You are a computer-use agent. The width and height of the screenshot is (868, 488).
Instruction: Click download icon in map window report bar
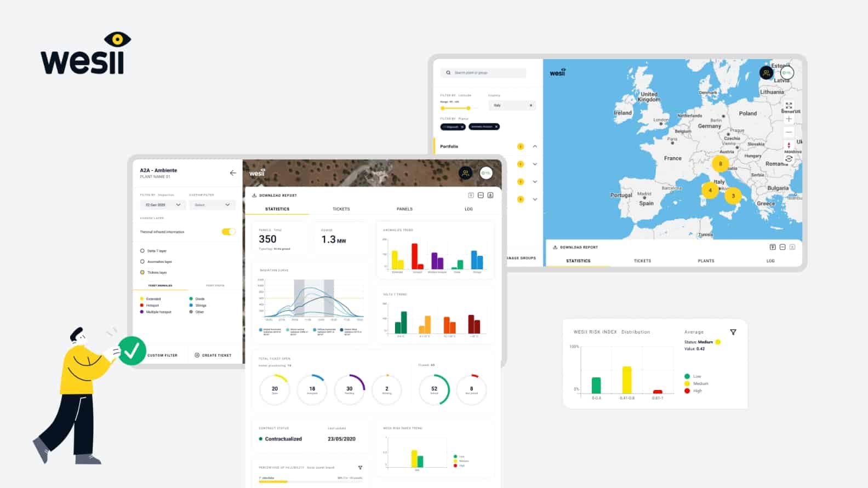[555, 248]
